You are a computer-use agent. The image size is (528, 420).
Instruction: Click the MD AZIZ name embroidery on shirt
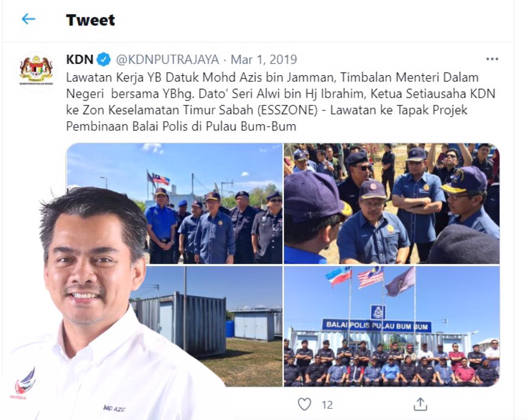click(114, 408)
